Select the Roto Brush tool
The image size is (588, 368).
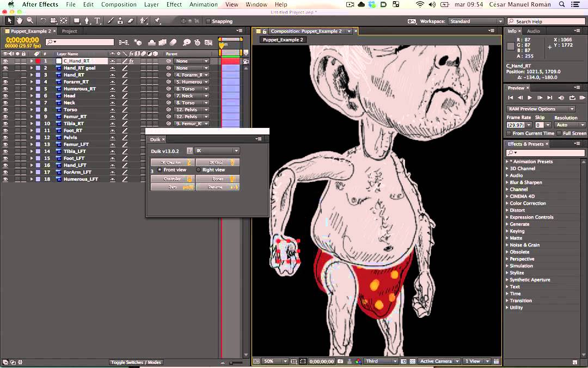point(144,21)
